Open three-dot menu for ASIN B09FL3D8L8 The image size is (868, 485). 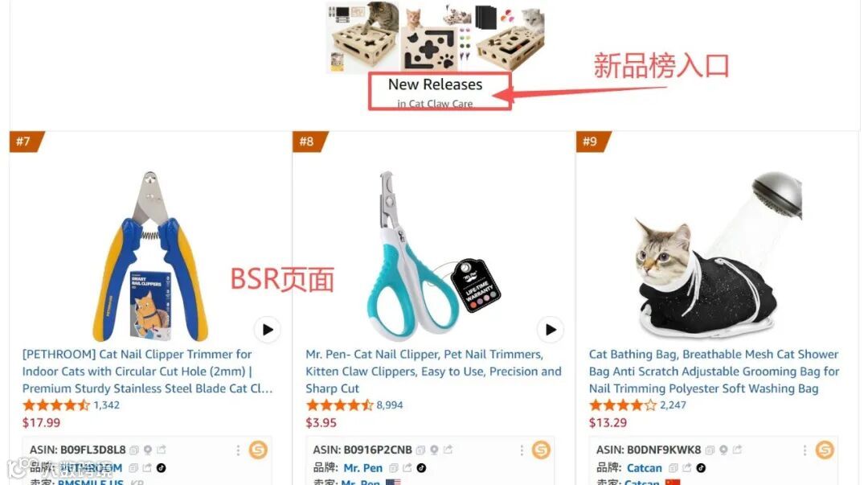(x=238, y=450)
